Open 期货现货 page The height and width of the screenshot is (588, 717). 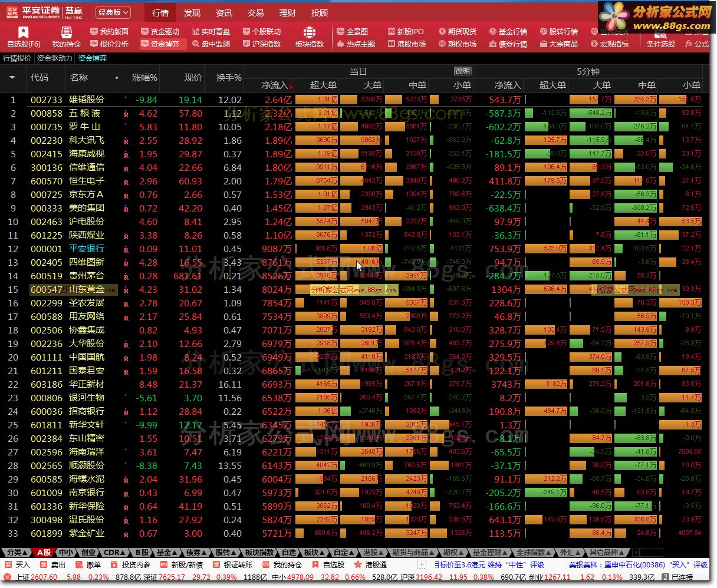coord(458,31)
